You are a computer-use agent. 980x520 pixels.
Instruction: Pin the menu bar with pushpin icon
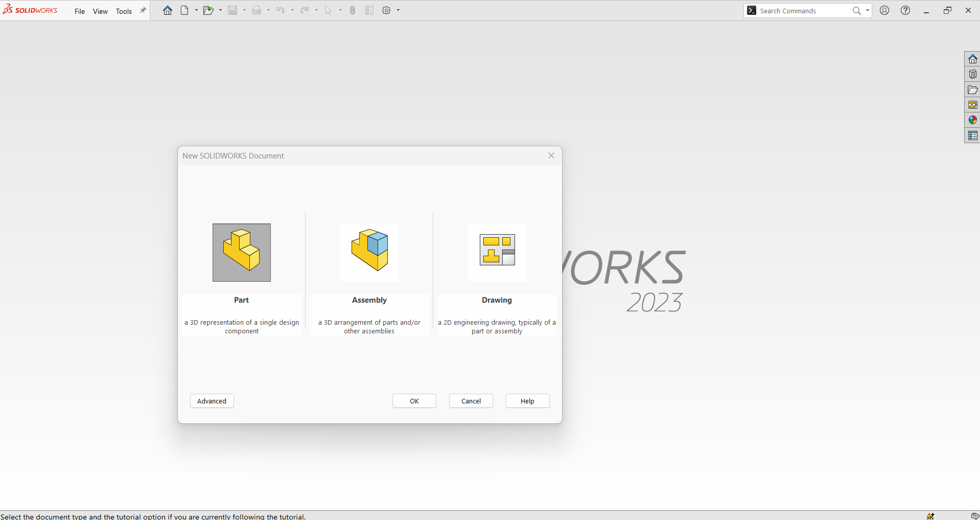pyautogui.click(x=143, y=10)
